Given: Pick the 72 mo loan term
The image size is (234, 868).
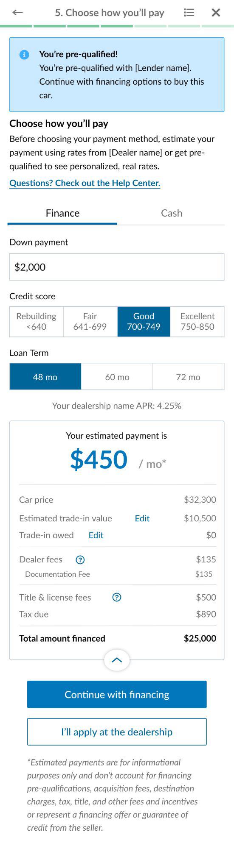Looking at the screenshot, I should click(188, 377).
